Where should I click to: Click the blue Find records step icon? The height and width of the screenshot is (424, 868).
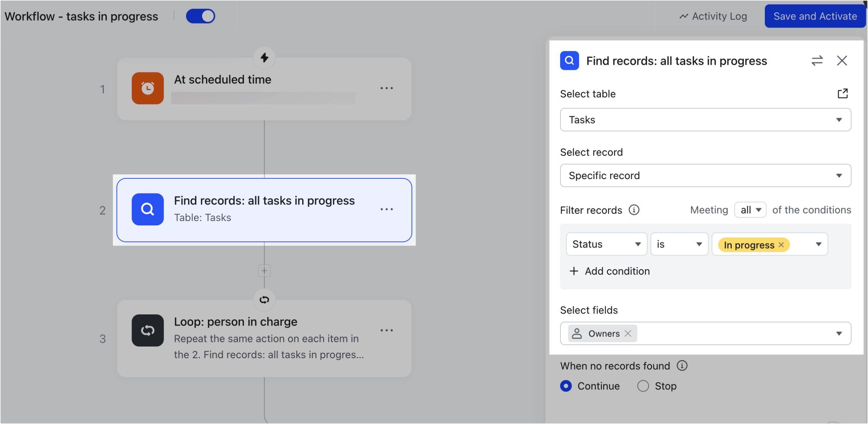(x=148, y=209)
